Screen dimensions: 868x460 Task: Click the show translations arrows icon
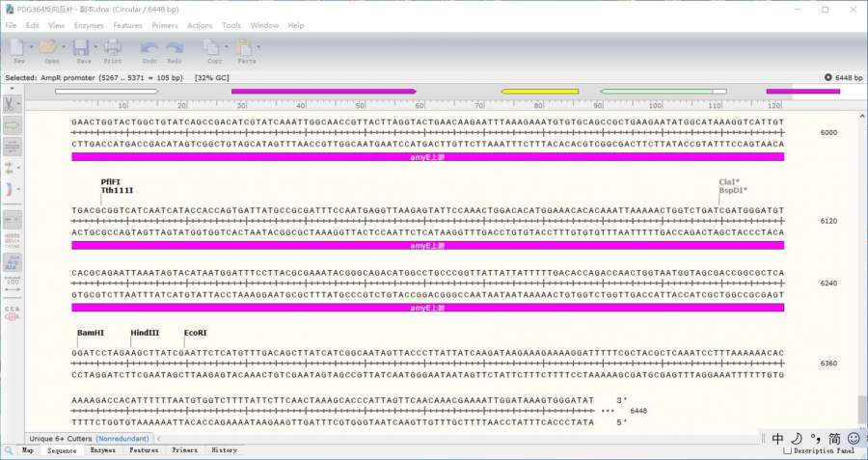pyautogui.click(x=10, y=167)
